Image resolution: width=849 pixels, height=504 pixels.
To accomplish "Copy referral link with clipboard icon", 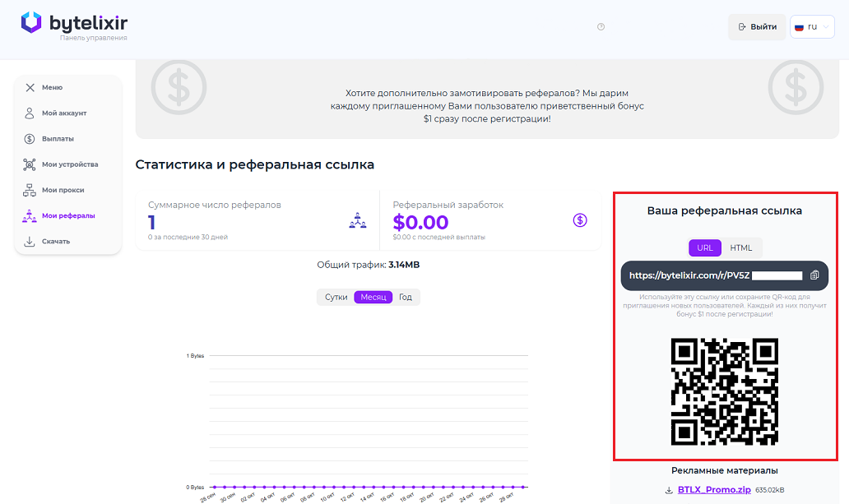I will [x=814, y=275].
